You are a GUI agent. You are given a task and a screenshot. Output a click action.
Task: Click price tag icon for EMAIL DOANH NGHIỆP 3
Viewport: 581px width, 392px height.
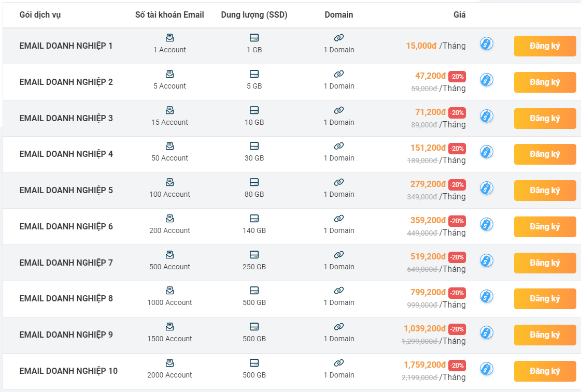pos(487,116)
